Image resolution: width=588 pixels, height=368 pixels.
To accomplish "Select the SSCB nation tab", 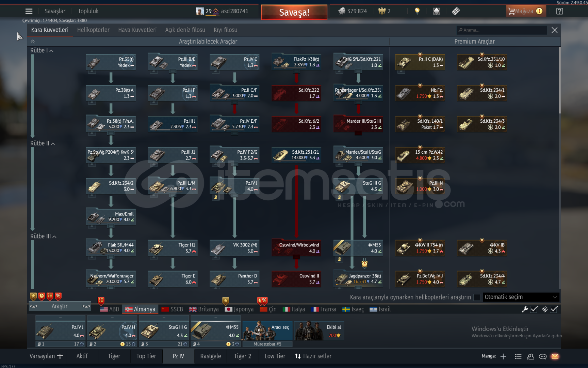I will click(x=172, y=309).
